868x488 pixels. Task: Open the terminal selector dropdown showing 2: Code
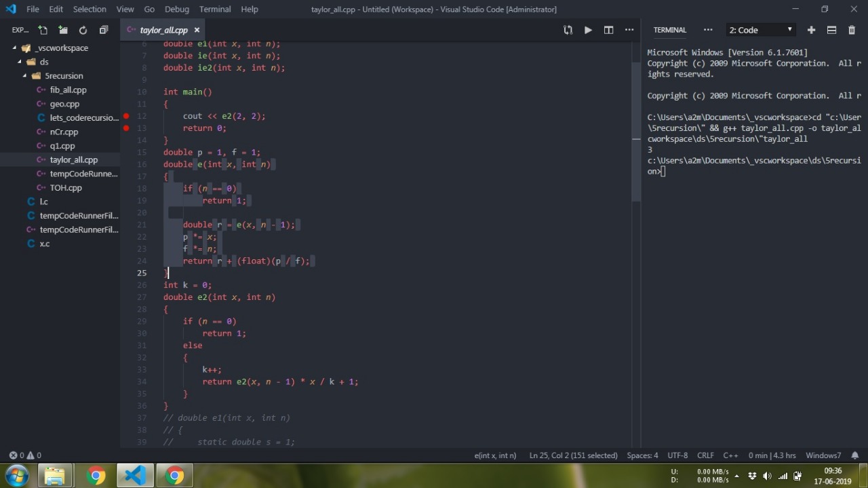[x=759, y=30]
